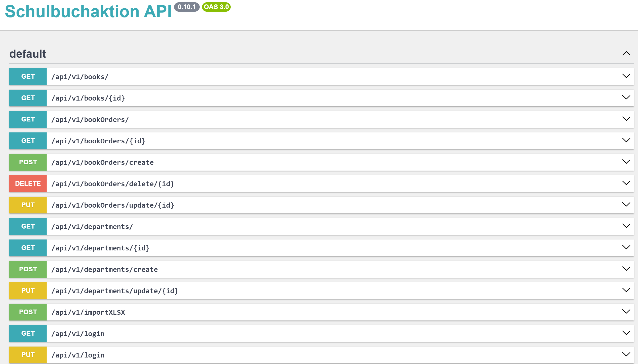Click the GET badge for /api/v1/departments/

coord(28,226)
